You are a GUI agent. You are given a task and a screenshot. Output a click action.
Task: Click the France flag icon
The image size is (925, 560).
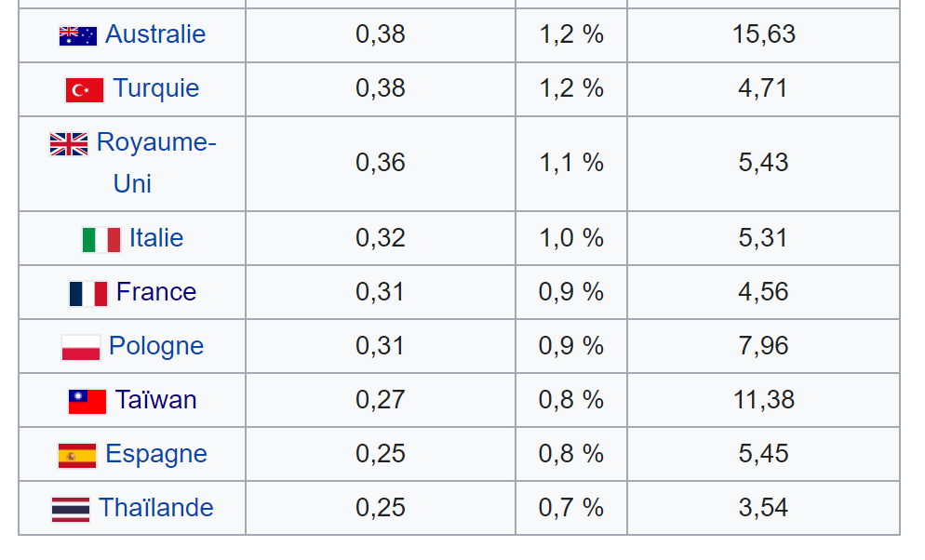point(88,293)
